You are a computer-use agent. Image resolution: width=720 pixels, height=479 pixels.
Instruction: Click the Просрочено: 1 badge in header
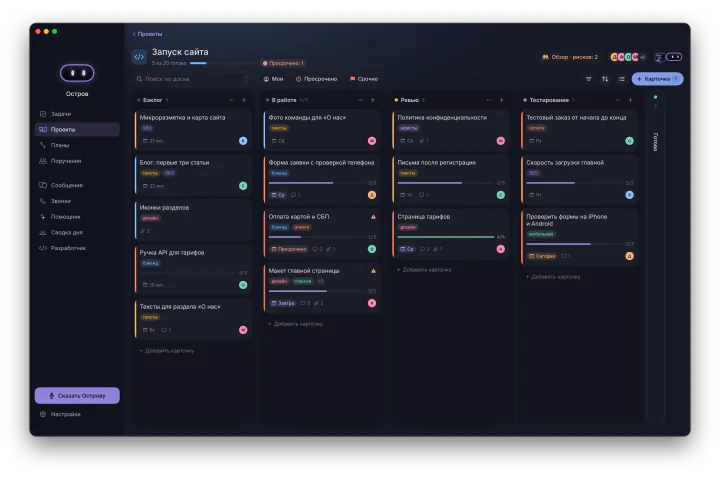pos(283,63)
